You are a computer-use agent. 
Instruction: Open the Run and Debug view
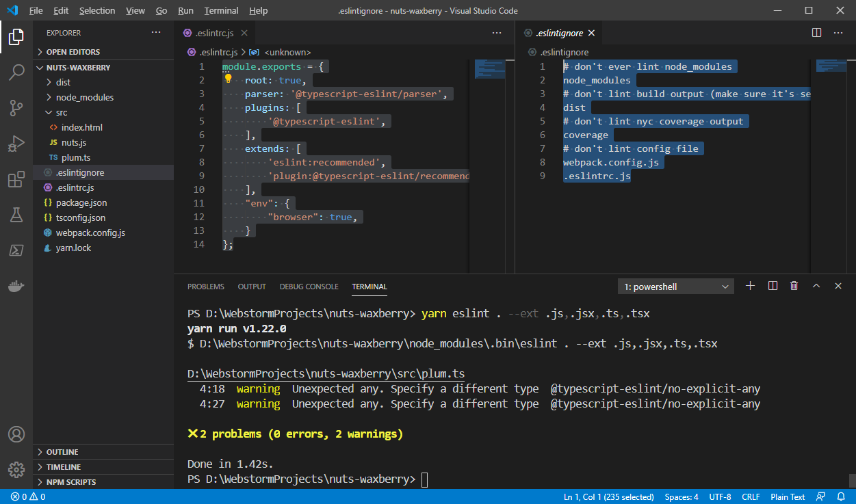point(16,144)
